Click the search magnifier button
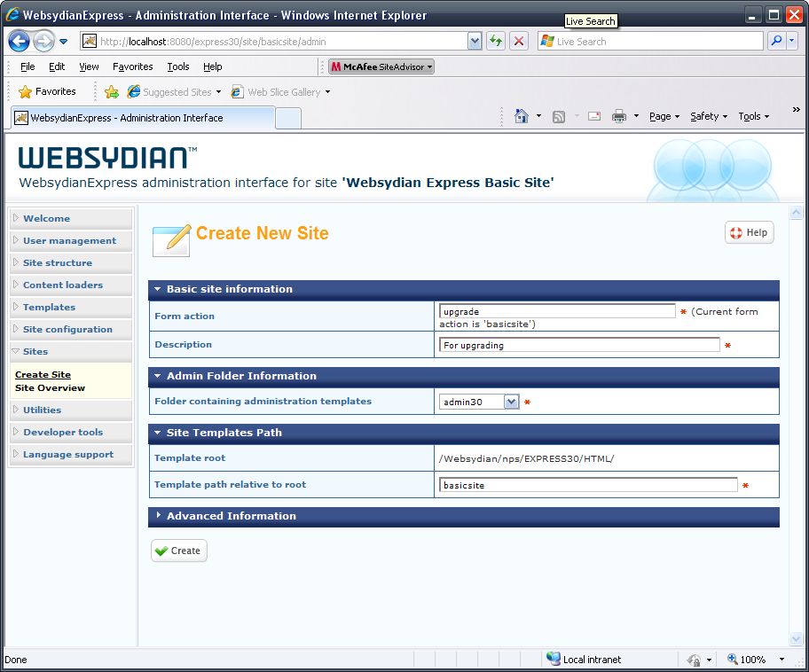The height and width of the screenshot is (672, 809). [x=776, y=42]
